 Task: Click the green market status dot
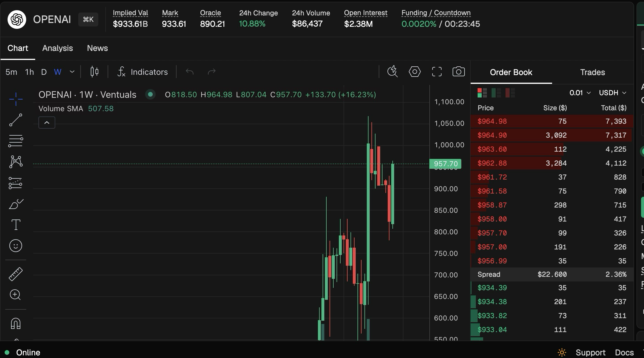coord(150,94)
